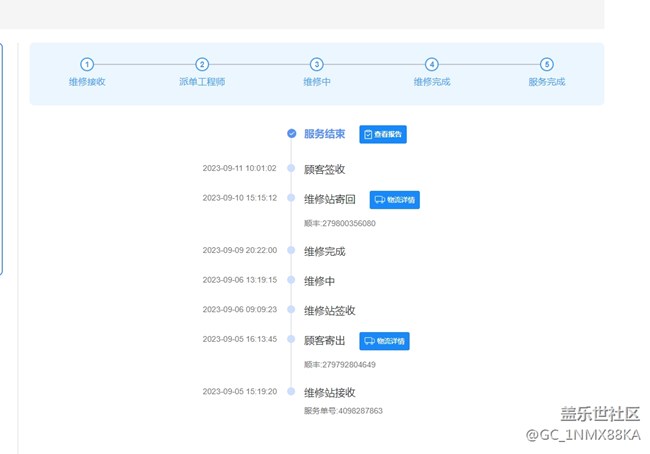
Task: Click the checkmark icon beside 服务结束
Action: click(x=291, y=133)
